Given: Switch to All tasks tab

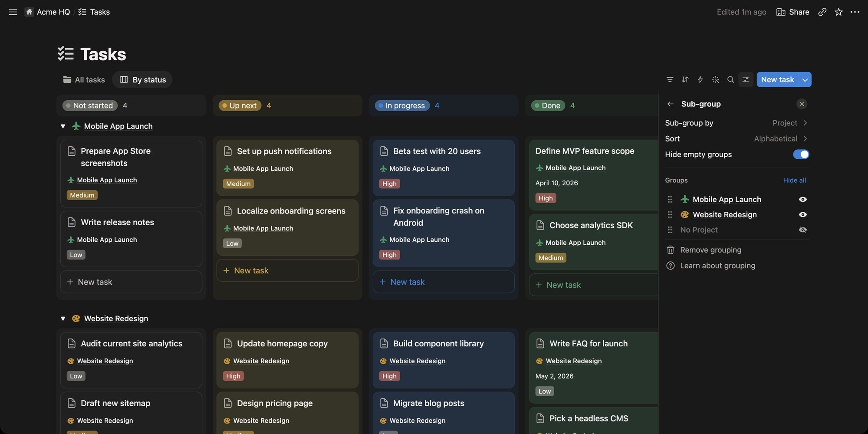Looking at the screenshot, I should pos(84,79).
